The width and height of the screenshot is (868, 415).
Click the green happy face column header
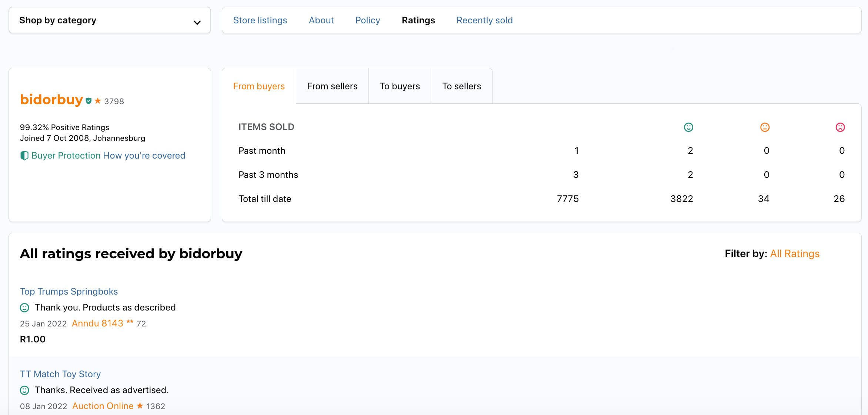(x=688, y=127)
